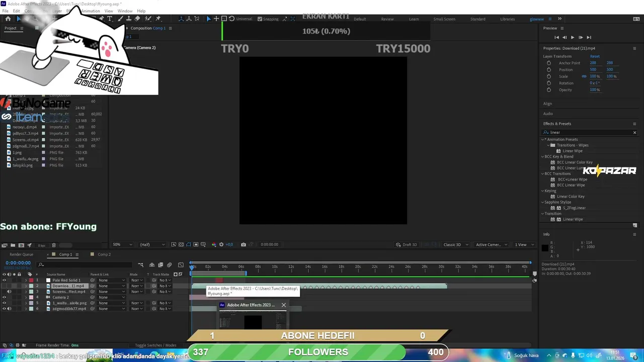Collapse the Keying effects group
The height and width of the screenshot is (362, 644).
point(542,191)
